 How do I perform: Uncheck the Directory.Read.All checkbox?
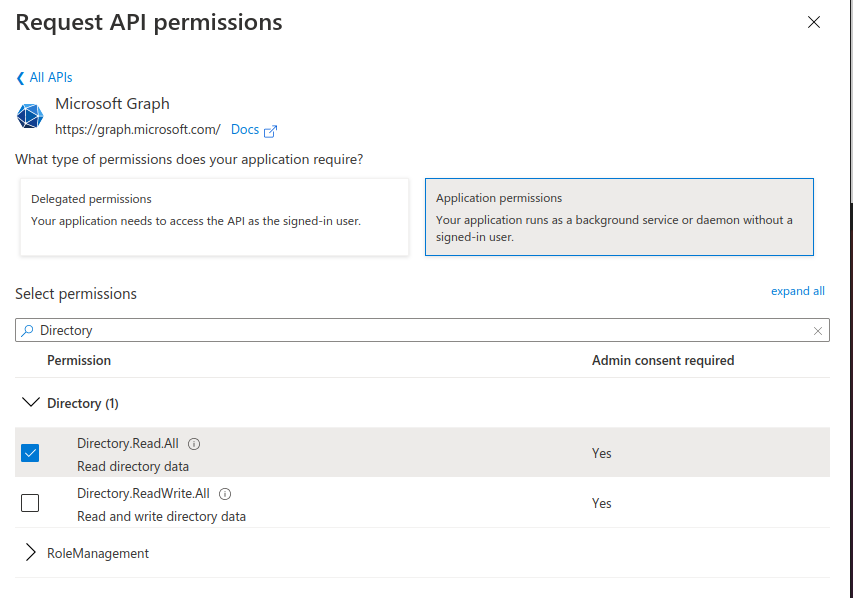[x=30, y=453]
